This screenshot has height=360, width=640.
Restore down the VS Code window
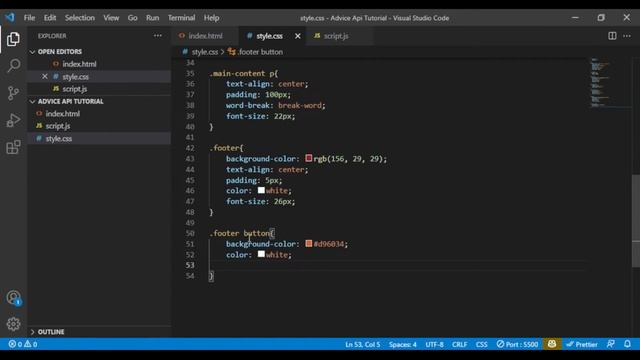pos(601,18)
